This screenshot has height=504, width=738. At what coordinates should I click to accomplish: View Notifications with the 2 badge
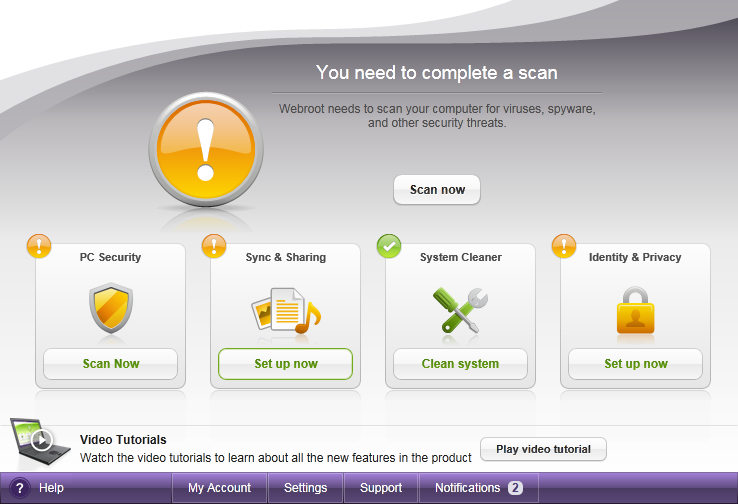pyautogui.click(x=478, y=488)
